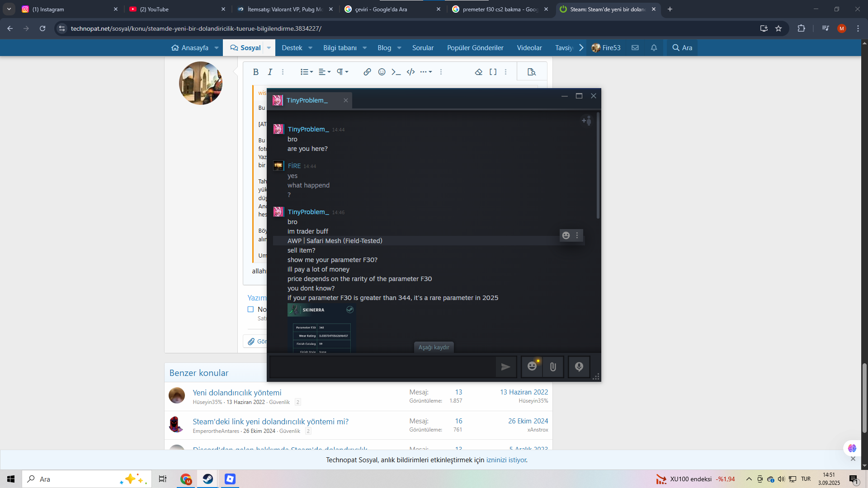Image resolution: width=868 pixels, height=488 pixels.
Task: Go to Popüler Gönderiler
Action: pos(475,47)
